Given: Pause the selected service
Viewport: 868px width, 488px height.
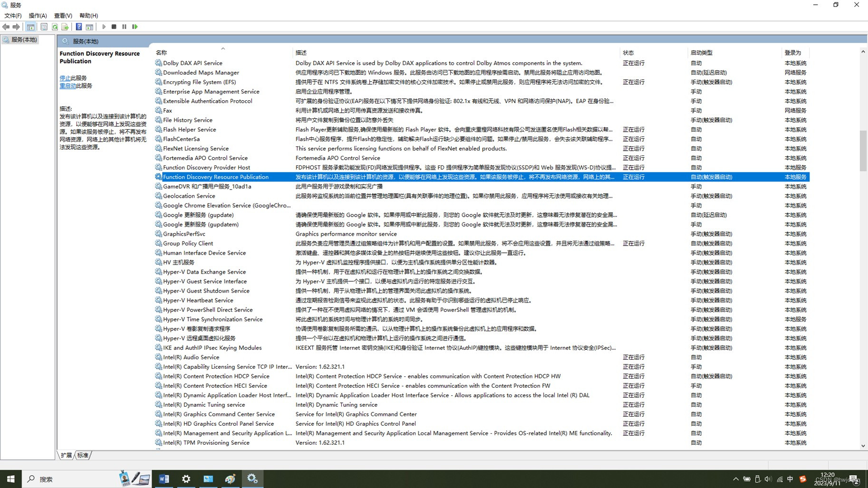Looking at the screenshot, I should click(x=124, y=27).
